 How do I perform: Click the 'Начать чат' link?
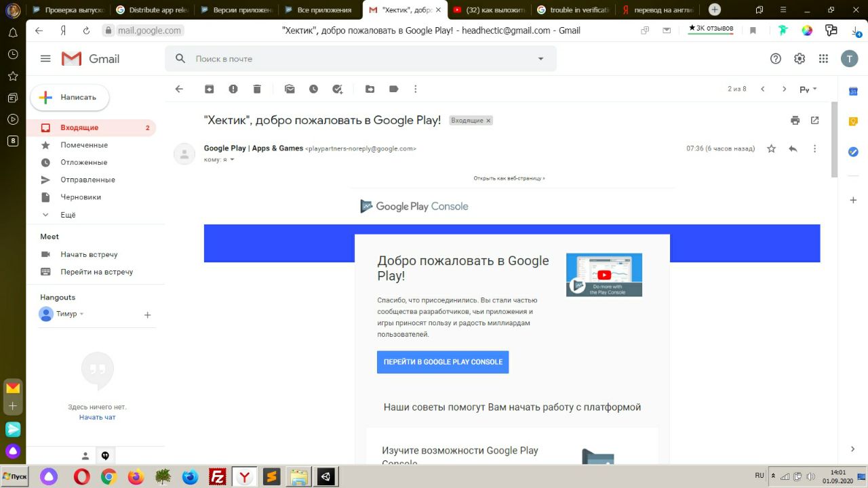(x=97, y=418)
